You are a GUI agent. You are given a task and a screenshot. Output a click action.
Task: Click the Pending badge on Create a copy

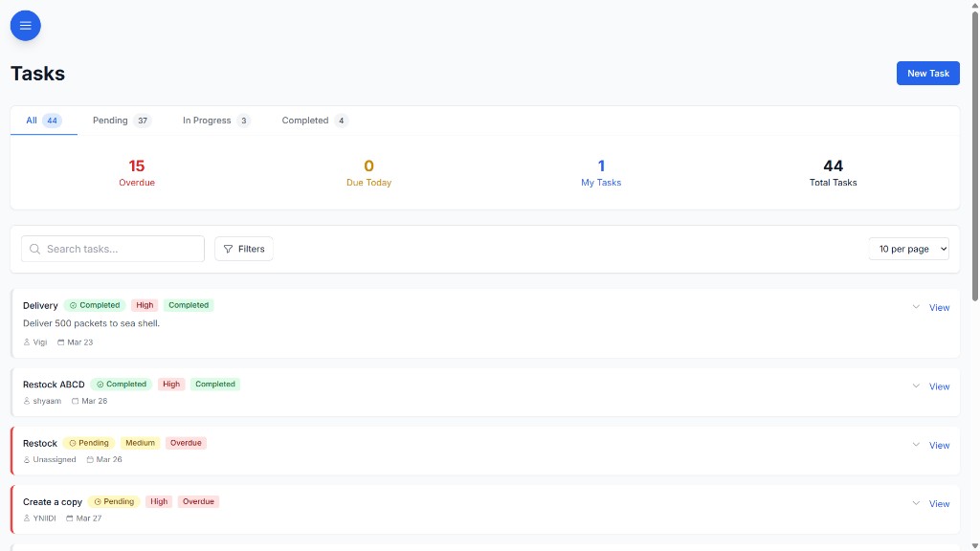click(x=114, y=501)
